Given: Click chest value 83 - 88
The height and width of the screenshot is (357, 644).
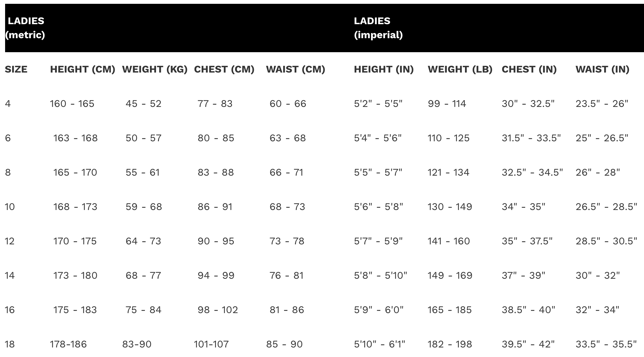Looking at the screenshot, I should [216, 172].
